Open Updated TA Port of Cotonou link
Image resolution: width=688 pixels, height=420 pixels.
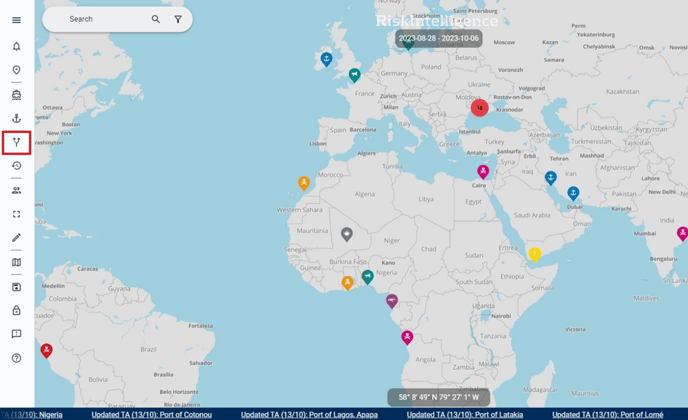152,415
